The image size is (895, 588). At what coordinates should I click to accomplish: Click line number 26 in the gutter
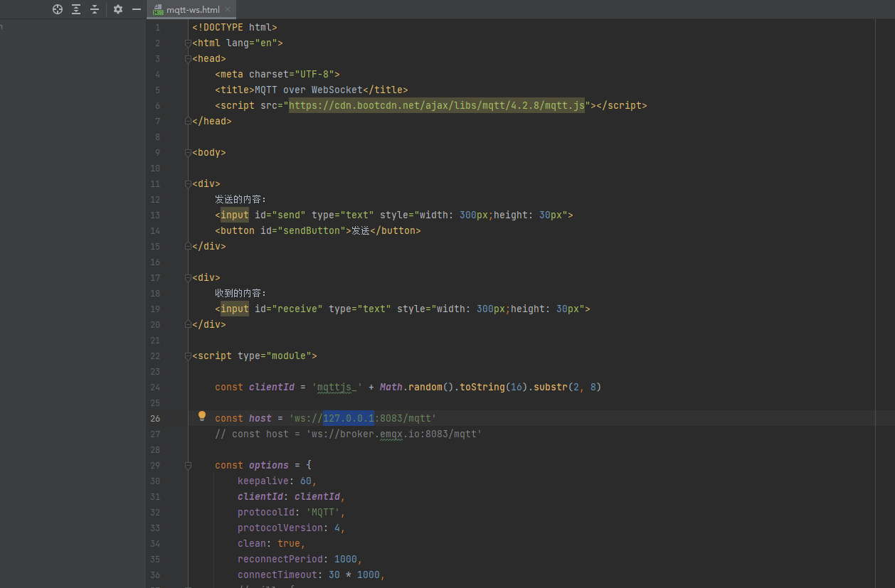click(x=155, y=418)
